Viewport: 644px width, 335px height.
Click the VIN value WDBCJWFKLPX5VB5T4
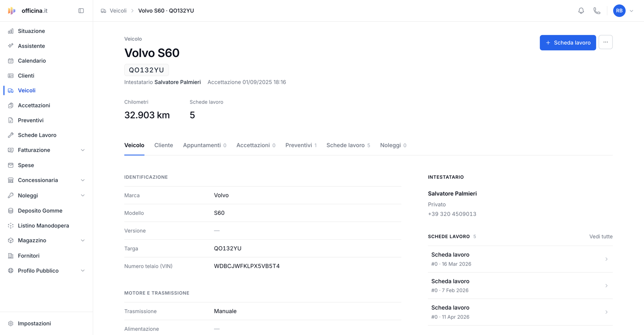click(x=247, y=266)
